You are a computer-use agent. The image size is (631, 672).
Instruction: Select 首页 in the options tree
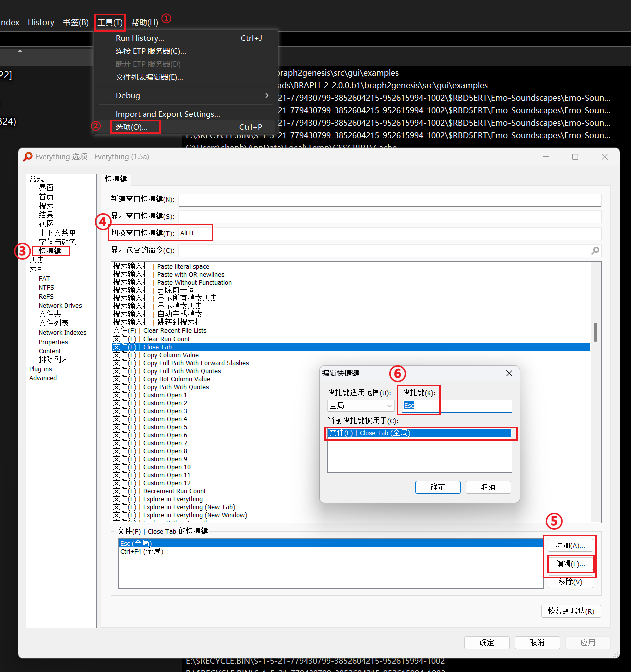(x=46, y=197)
